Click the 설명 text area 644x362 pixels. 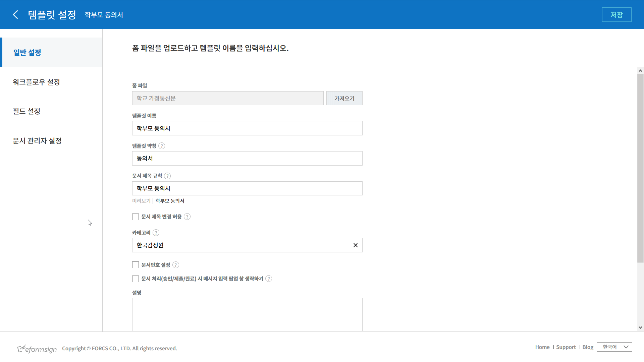click(x=247, y=314)
